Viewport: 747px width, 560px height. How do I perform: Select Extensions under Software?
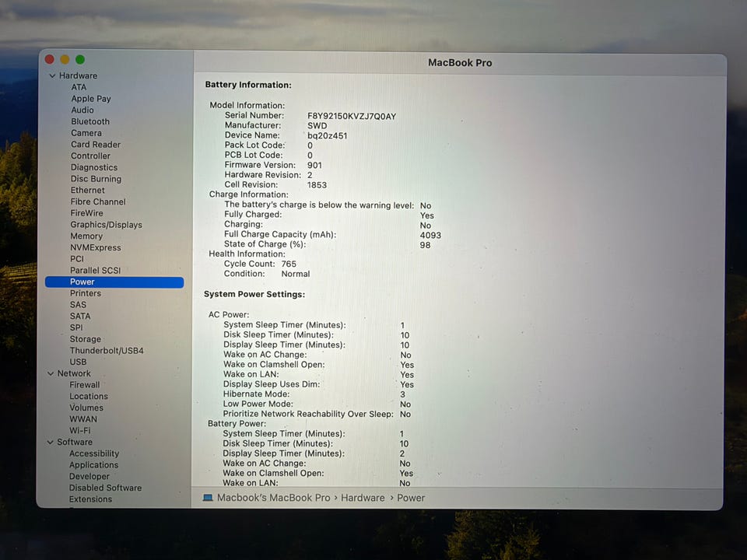(90, 499)
